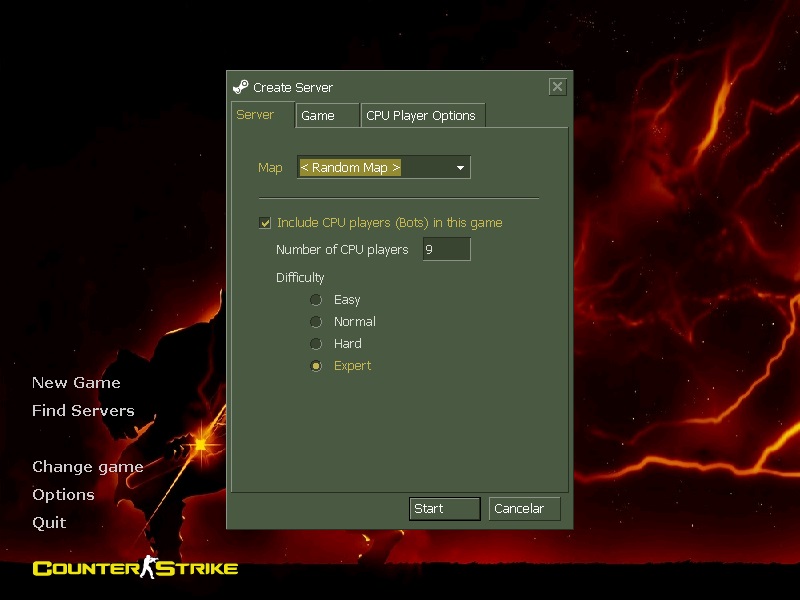Select Normal difficulty
This screenshot has height=600, width=800.
coord(316,322)
